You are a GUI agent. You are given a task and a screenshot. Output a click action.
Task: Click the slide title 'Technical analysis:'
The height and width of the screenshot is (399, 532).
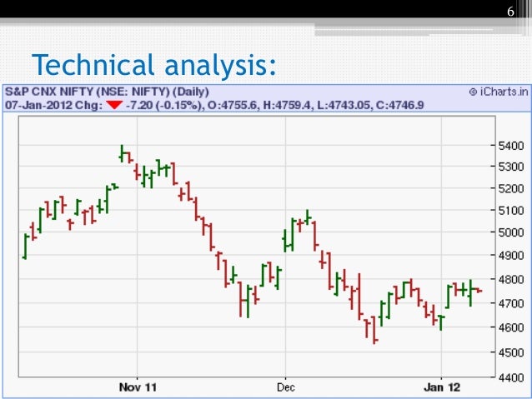click(154, 64)
